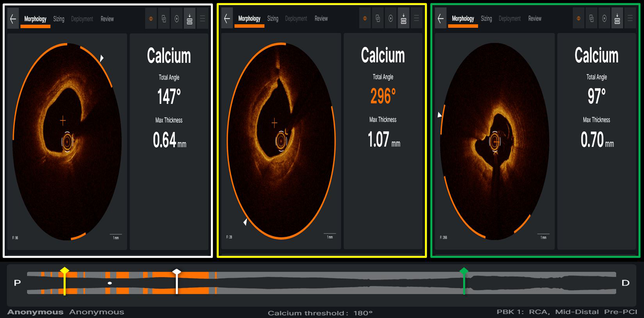Image resolution: width=644 pixels, height=318 pixels.
Task: Toggle the orange eye overlay icon in the green-framed panel
Action: (x=579, y=19)
